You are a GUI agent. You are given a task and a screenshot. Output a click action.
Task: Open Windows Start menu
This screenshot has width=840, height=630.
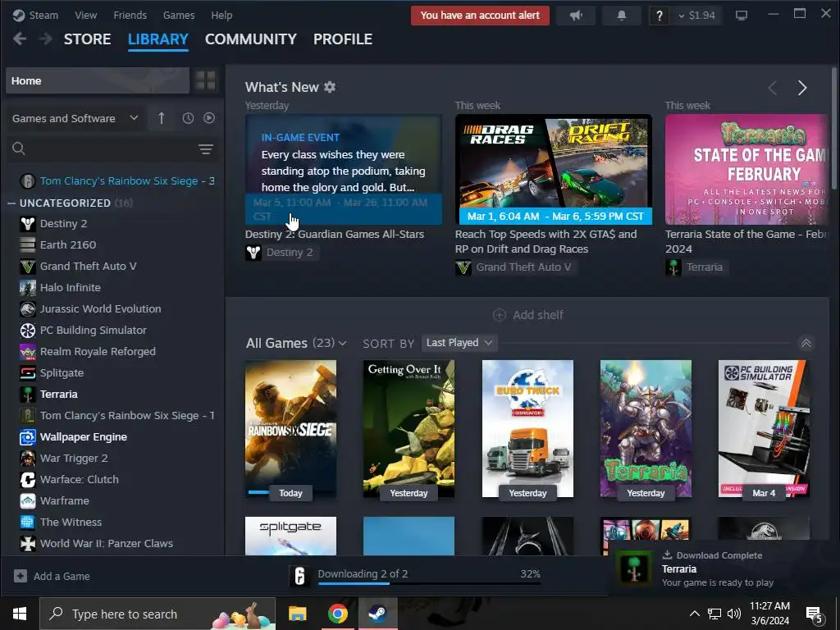20,614
